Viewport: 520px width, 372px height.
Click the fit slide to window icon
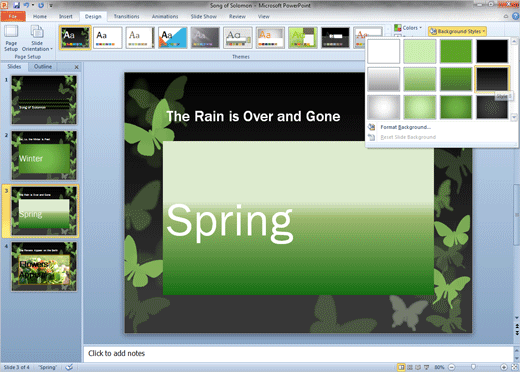(x=514, y=367)
